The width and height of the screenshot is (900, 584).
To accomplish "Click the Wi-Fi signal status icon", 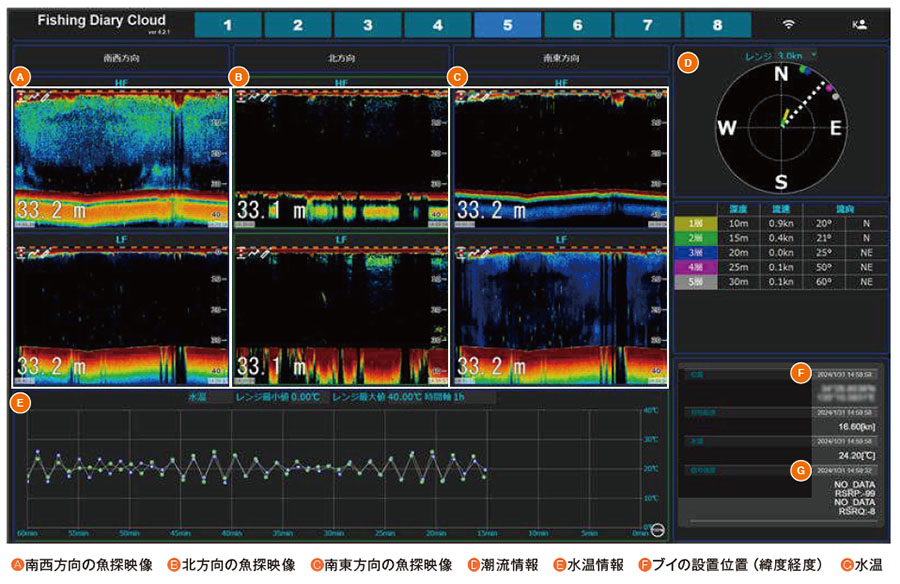I will (x=789, y=25).
